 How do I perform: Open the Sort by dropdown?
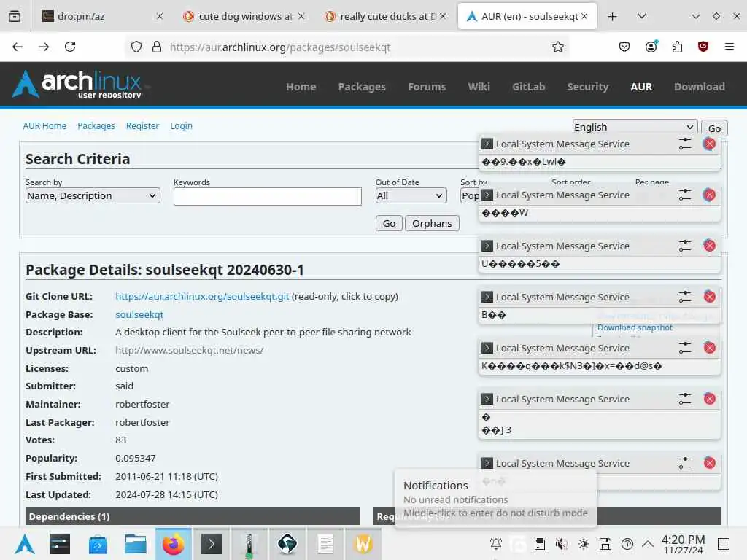(469, 195)
